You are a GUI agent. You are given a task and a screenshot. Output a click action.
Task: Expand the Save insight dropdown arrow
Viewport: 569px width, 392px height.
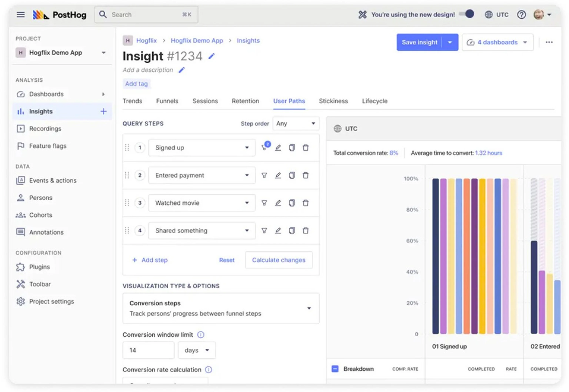450,42
